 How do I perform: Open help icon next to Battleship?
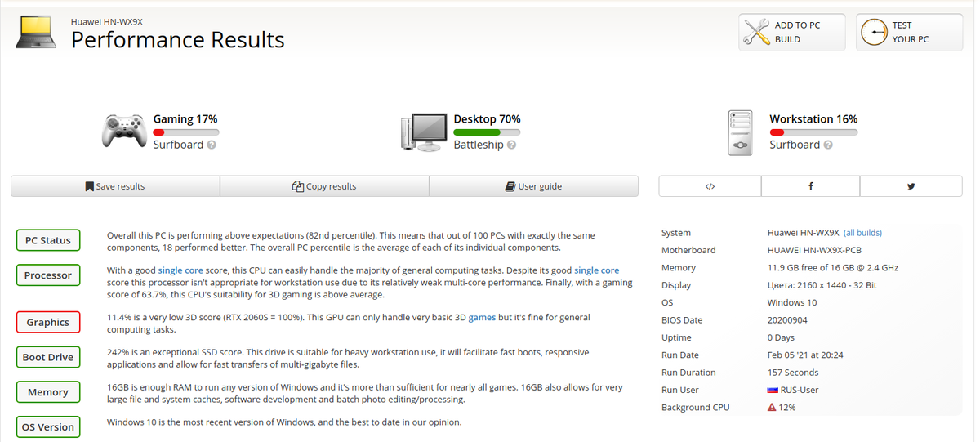(511, 145)
